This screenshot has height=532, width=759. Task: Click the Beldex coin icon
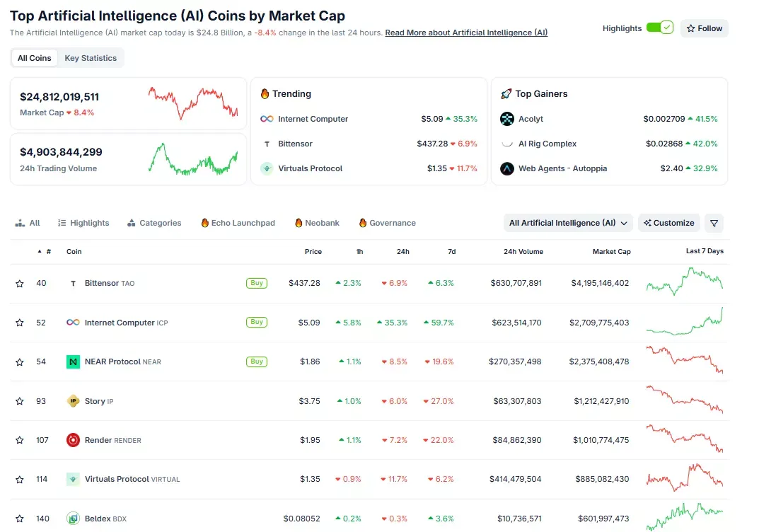(73, 519)
